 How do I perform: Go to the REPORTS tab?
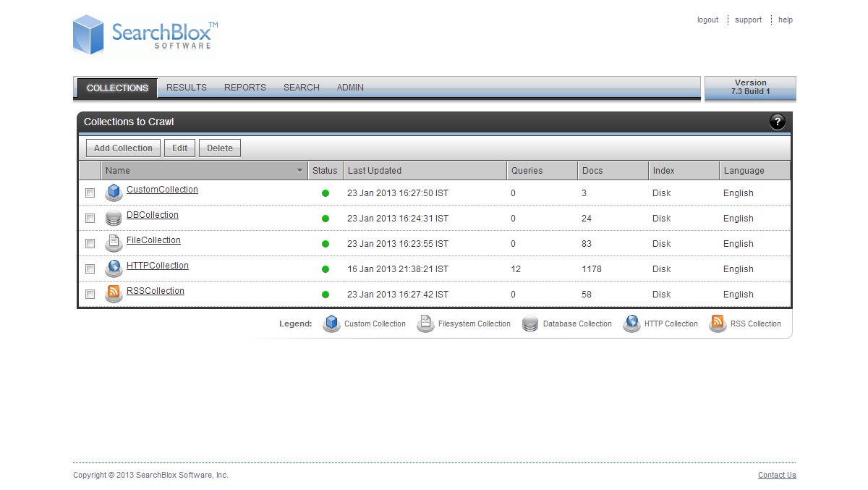(x=245, y=88)
